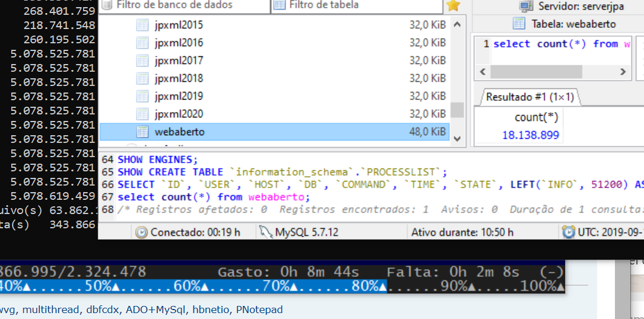The width and height of the screenshot is (644, 319).
Task: Click the Registros afetados comment line
Action: [x=380, y=210]
